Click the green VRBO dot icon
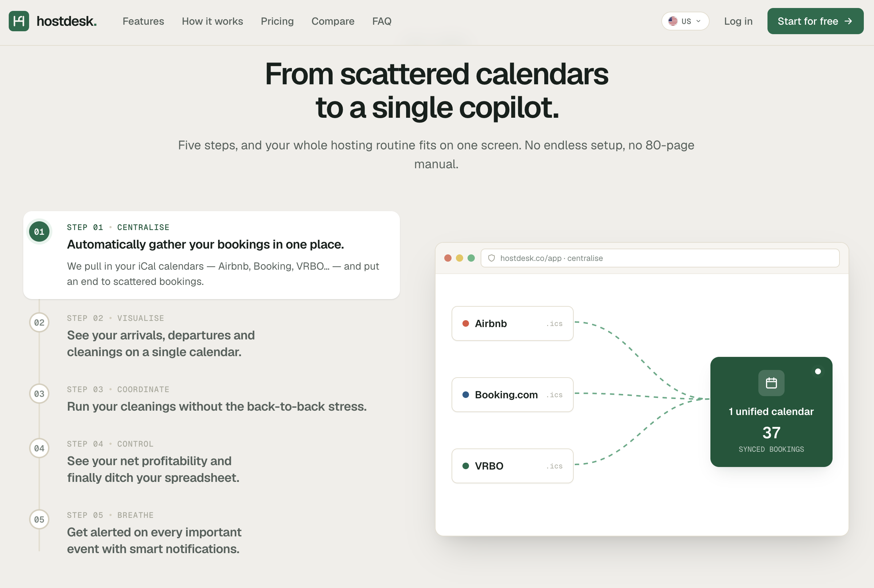 tap(465, 466)
